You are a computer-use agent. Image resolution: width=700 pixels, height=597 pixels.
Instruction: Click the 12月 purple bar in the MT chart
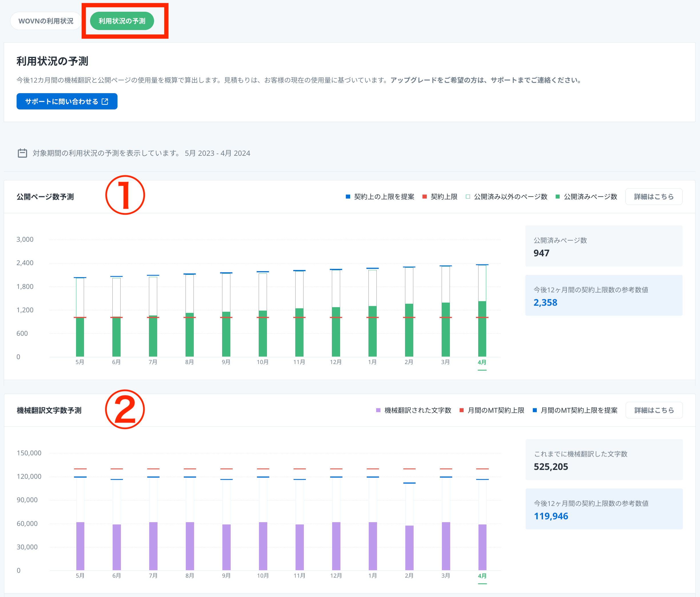336,546
